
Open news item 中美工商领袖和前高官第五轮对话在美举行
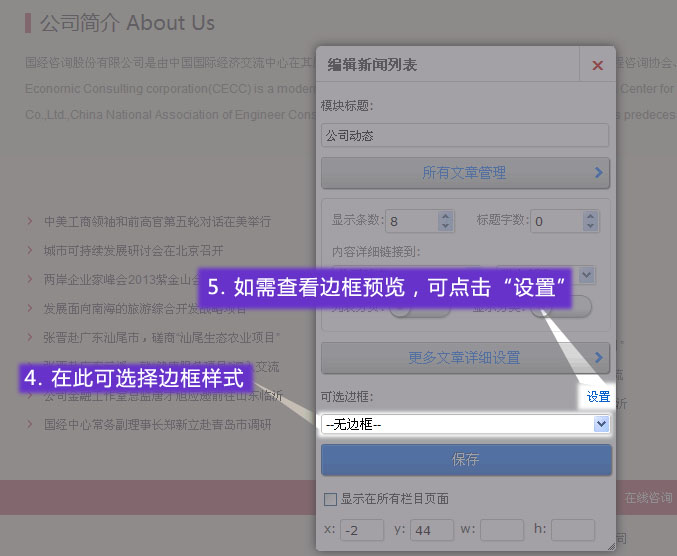point(157,222)
